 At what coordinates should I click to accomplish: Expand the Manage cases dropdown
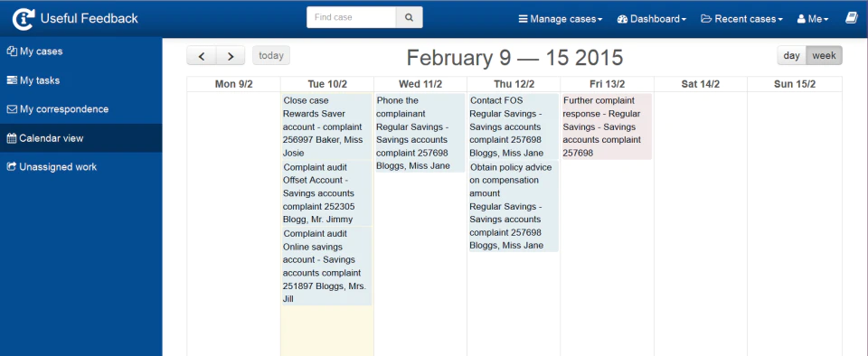coord(561,19)
